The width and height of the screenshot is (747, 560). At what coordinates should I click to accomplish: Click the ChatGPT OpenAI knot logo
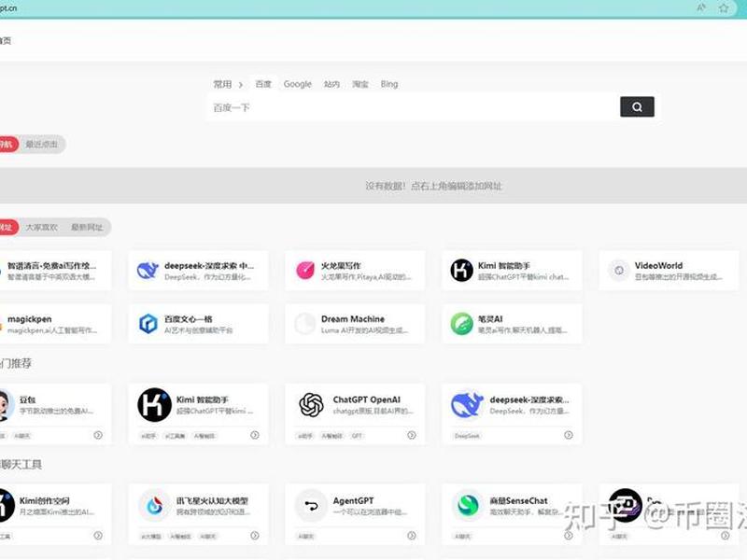[311, 405]
